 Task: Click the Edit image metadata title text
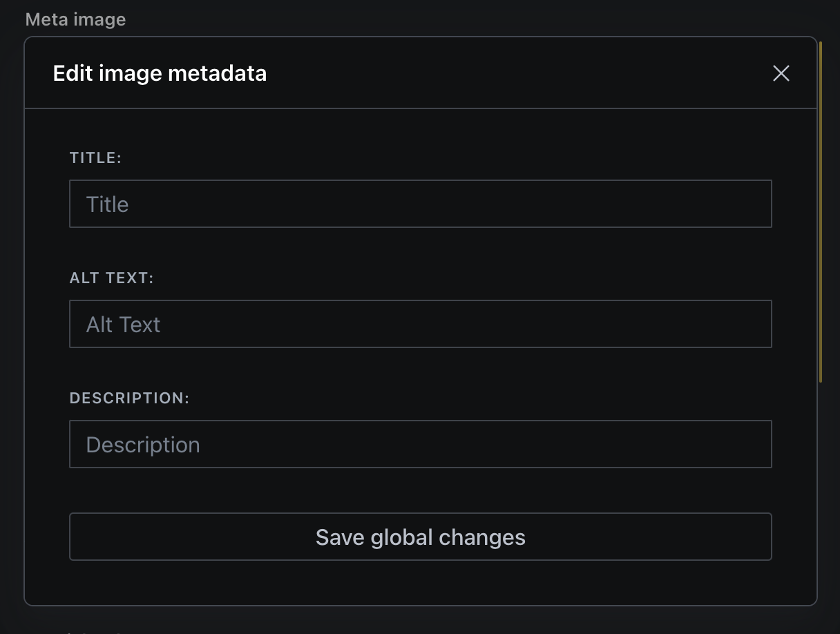click(160, 73)
